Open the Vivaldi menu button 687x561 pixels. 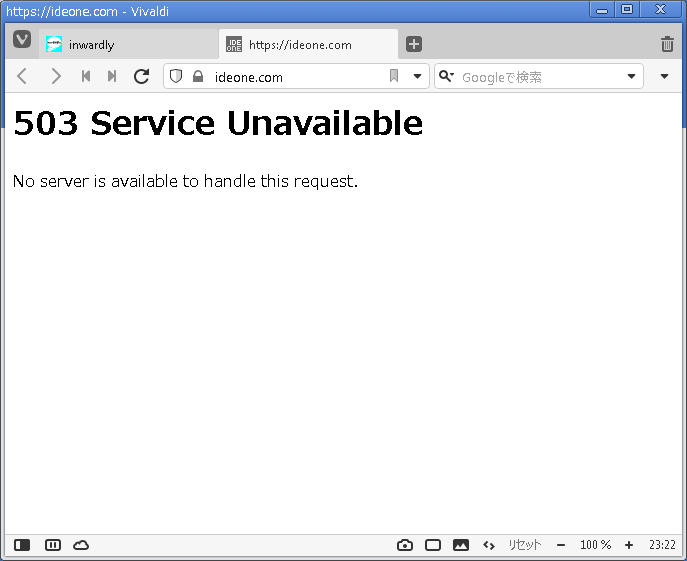click(21, 39)
